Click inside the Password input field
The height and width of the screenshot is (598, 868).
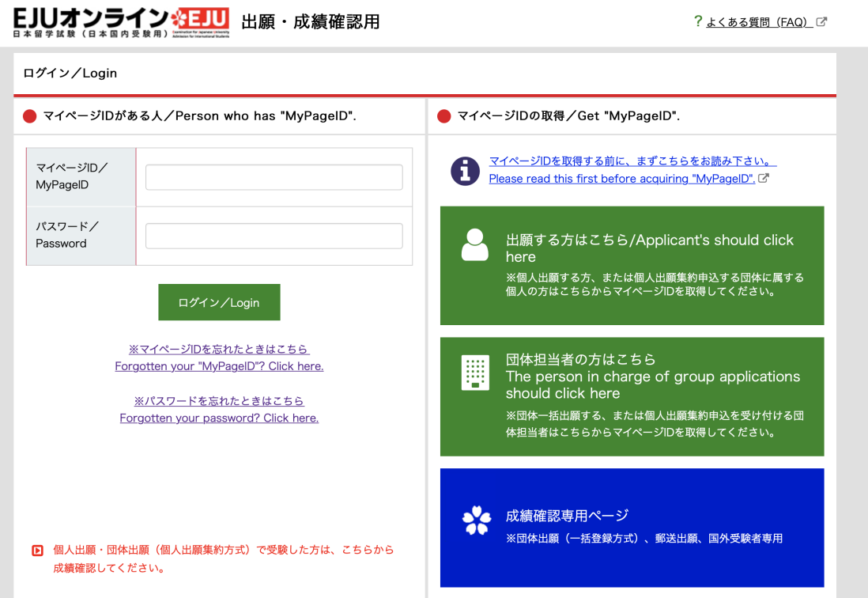273,236
